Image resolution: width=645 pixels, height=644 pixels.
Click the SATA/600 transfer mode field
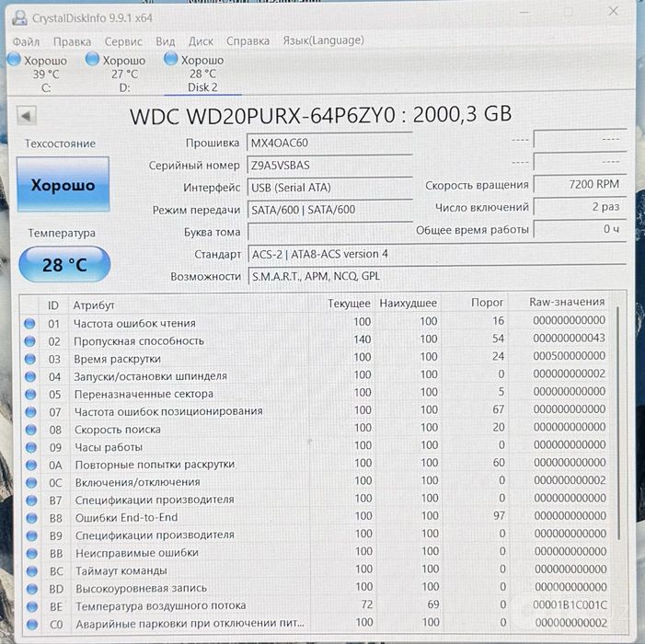[329, 210]
